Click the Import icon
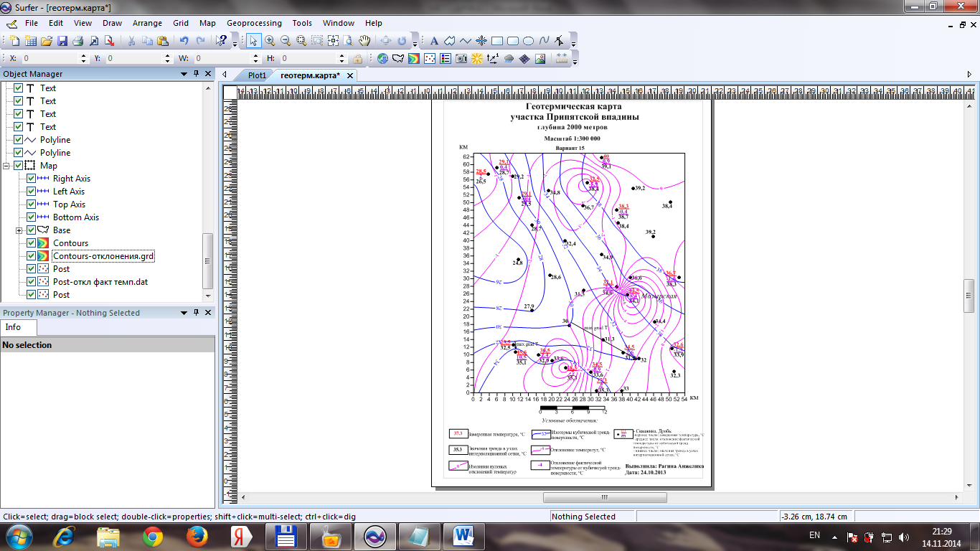The height and width of the screenshot is (551, 980). [94, 40]
